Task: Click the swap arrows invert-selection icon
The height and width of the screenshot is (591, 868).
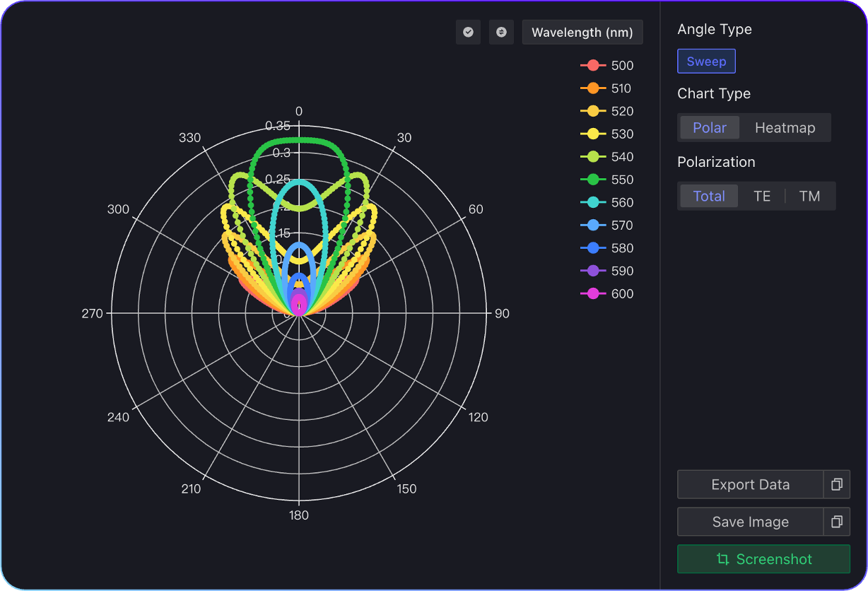Action: click(x=501, y=33)
